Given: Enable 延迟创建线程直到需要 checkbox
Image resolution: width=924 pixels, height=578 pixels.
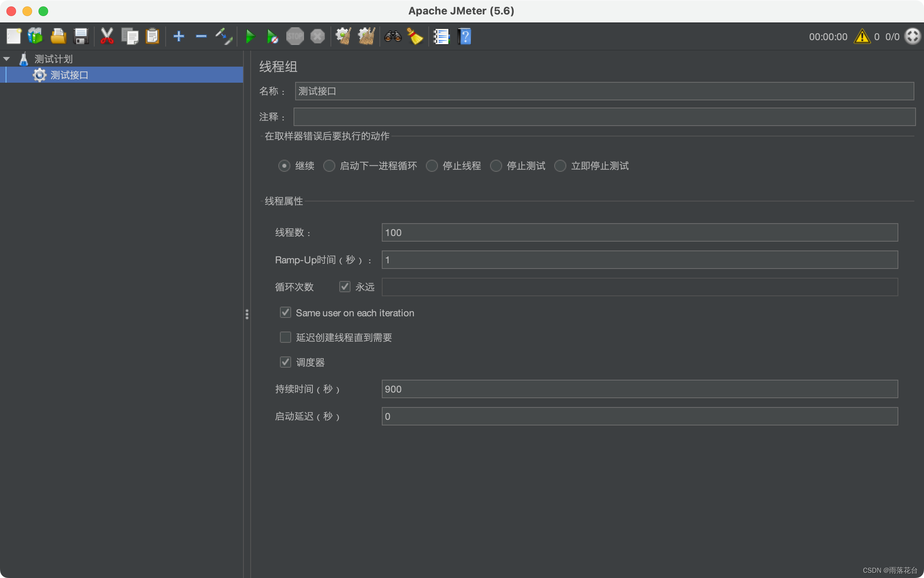Looking at the screenshot, I should click(286, 337).
